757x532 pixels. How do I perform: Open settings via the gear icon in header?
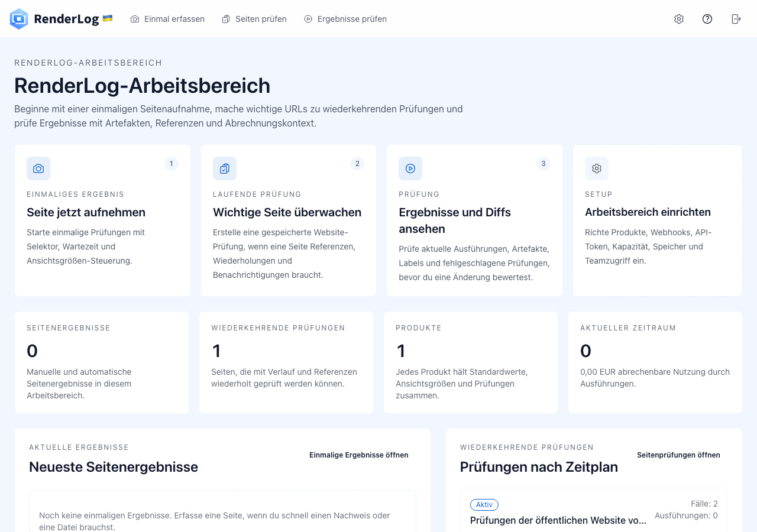(679, 19)
